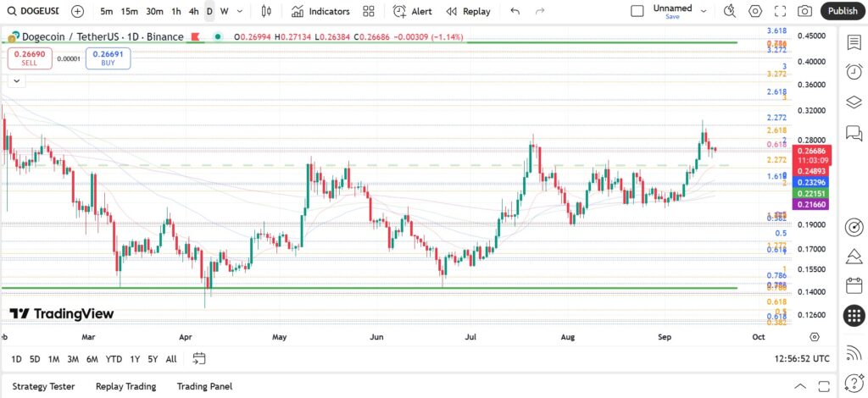Viewport: 868px width, 398px height.
Task: Toggle the Unnamed layout checkbox square
Action: 637,11
